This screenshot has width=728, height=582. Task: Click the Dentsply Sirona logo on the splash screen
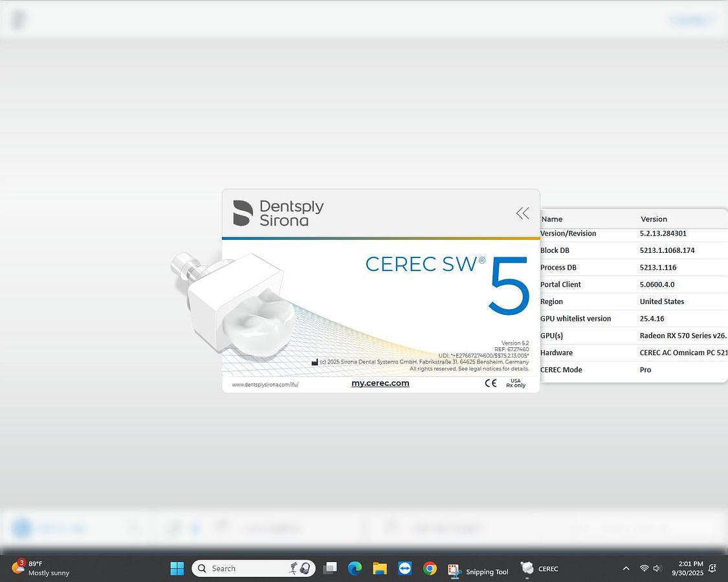pos(277,212)
